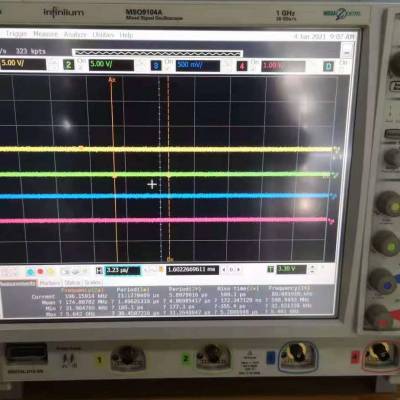
Task: Select the Ax marker label
Action: coord(112,80)
